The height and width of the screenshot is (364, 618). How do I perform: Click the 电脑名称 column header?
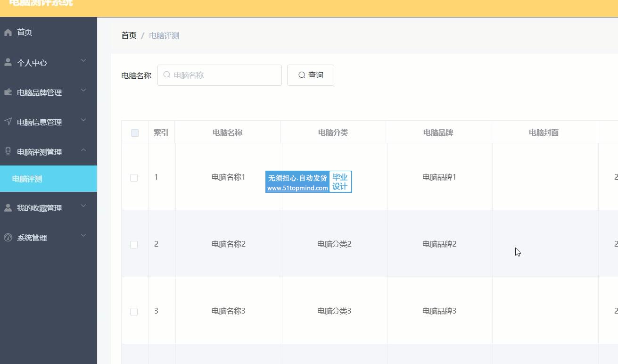coord(228,132)
